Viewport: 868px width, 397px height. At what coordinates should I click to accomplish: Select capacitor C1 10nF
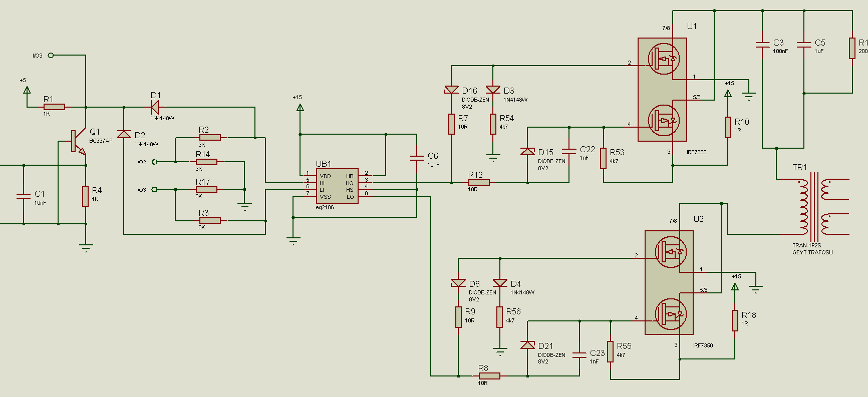coord(24,195)
